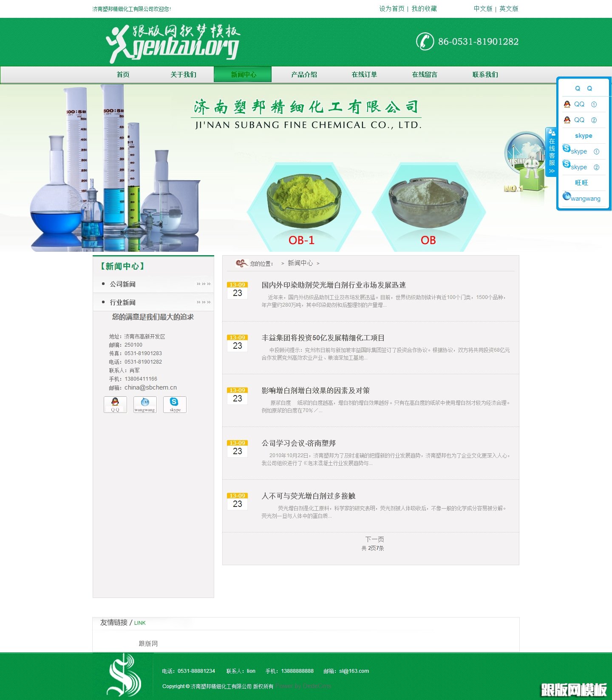Open 首页 navigation item

(123, 74)
